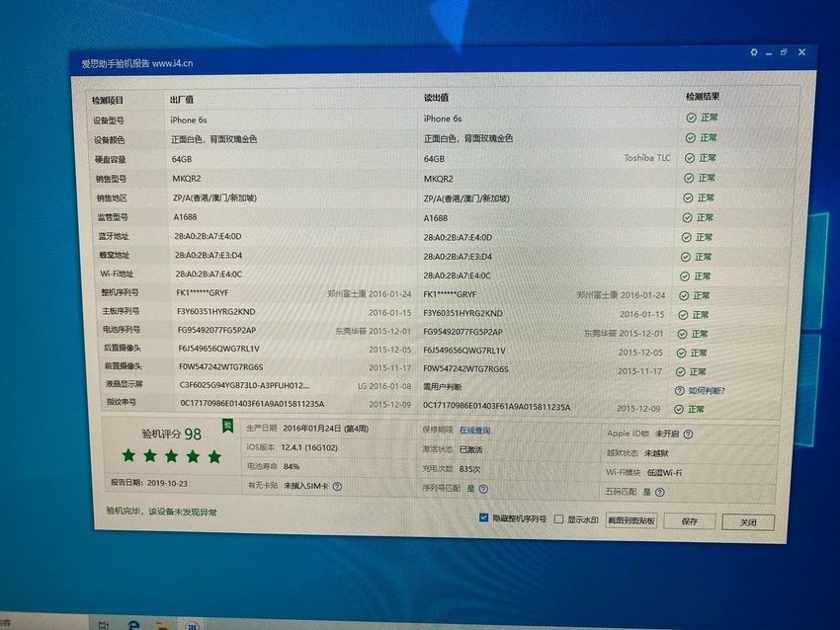Click the check icon in the 蜂窝地址 row

(x=685, y=257)
